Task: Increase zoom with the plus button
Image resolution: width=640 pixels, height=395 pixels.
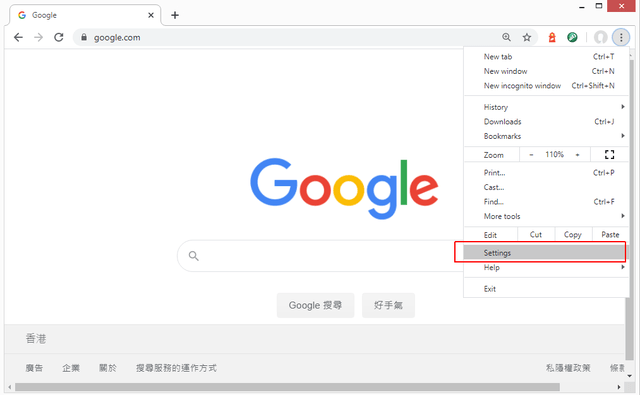Action: point(578,155)
